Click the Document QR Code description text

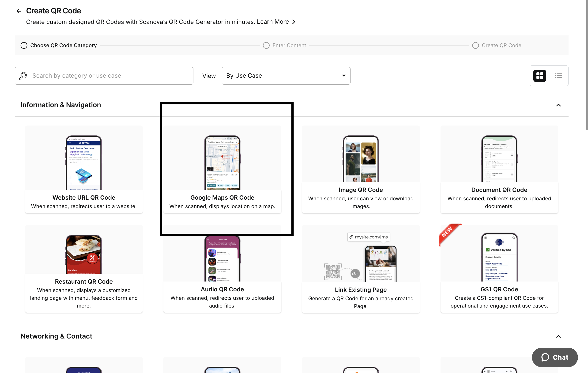pos(499,202)
